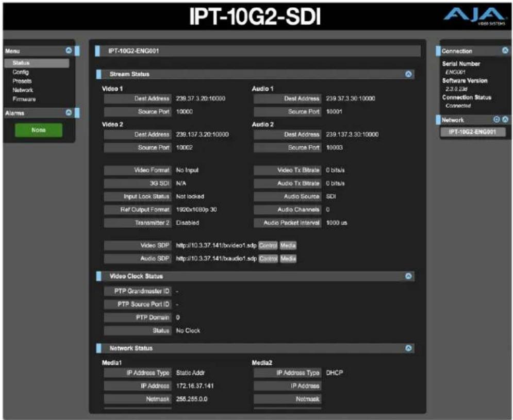The width and height of the screenshot is (513, 420).
Task: Click the Serial Number value ENG001
Action: [455, 72]
